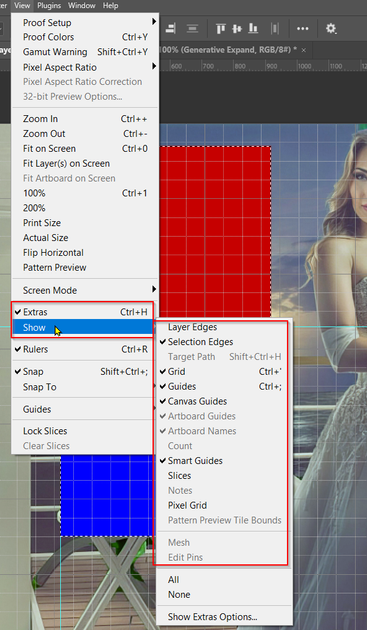Click the align bottom edges icon
This screenshot has height=630, width=367.
click(x=253, y=29)
